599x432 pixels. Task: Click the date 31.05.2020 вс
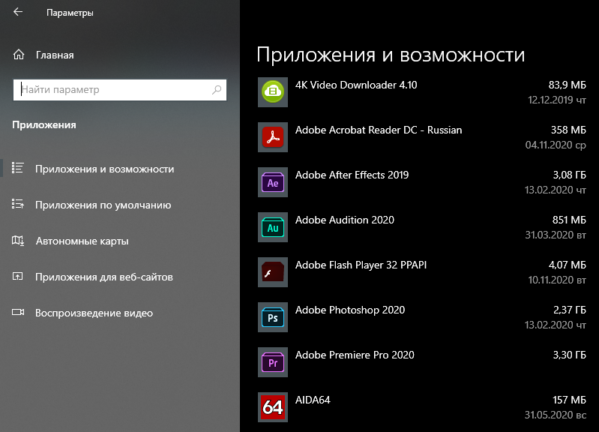tap(555, 415)
